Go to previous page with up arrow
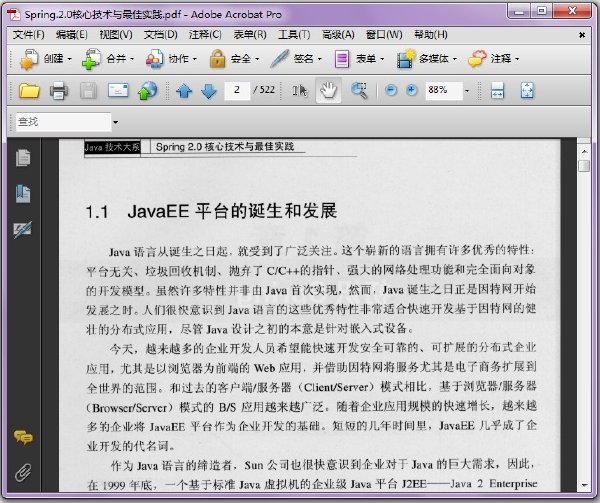This screenshot has height=503, width=600. (x=184, y=91)
